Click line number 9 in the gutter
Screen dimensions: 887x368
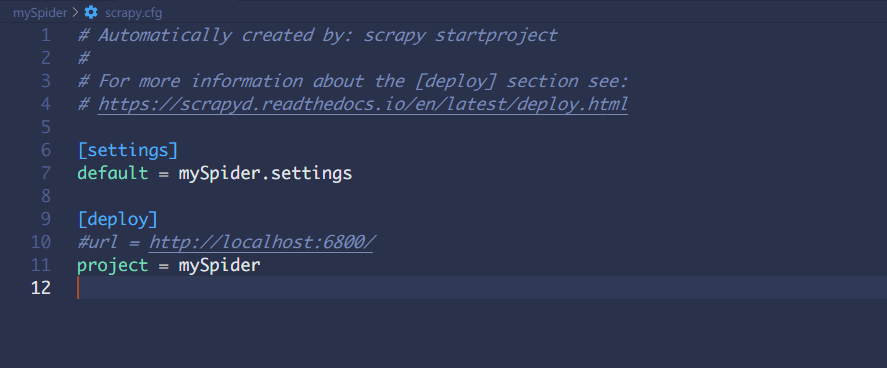pos(45,219)
